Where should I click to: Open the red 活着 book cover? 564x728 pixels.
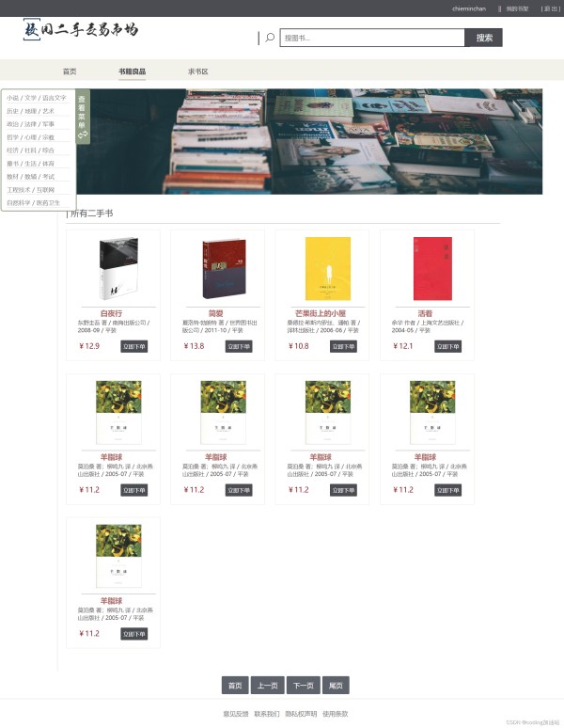[432, 269]
